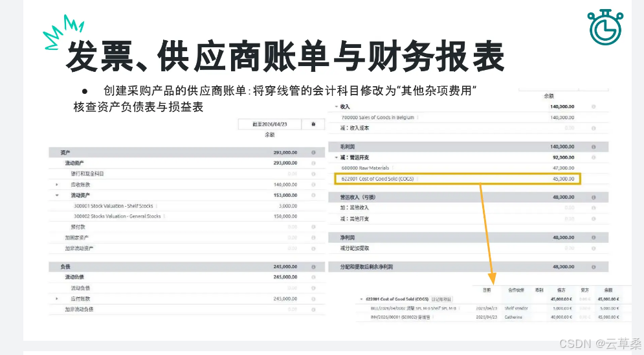
Task: Click info icon on 流动资产 293,000.00 row
Action: point(313,163)
